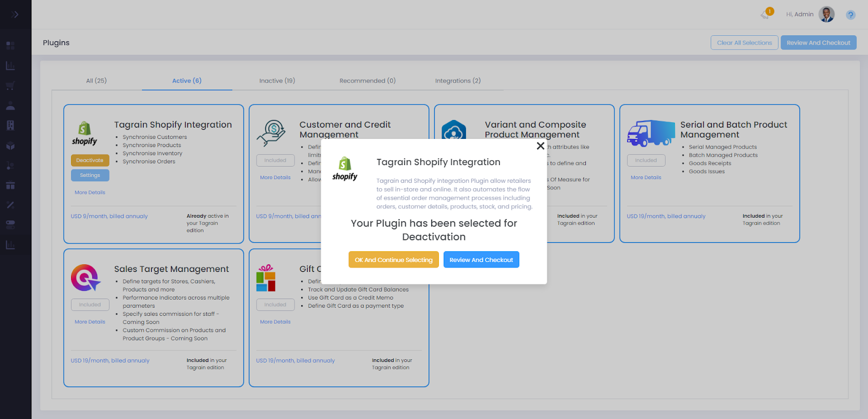Click the Customer and Credit Management icon
The height and width of the screenshot is (419, 868).
point(271,134)
